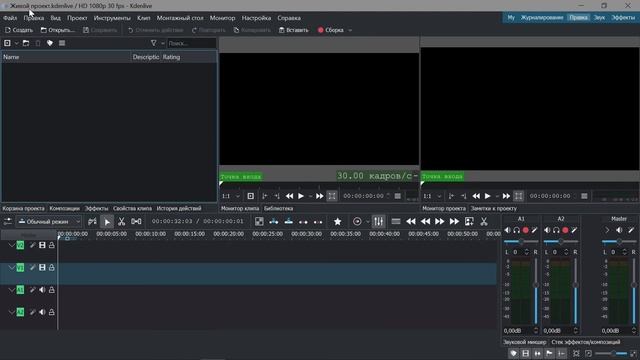This screenshot has height=360, width=640.
Task: Mute track A1 in the timeline header
Action: coord(42,290)
